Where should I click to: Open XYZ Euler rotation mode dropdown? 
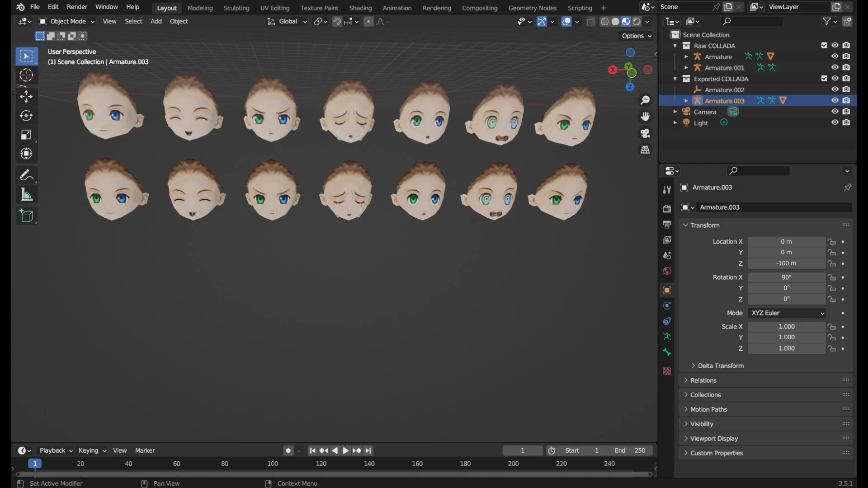coord(787,313)
